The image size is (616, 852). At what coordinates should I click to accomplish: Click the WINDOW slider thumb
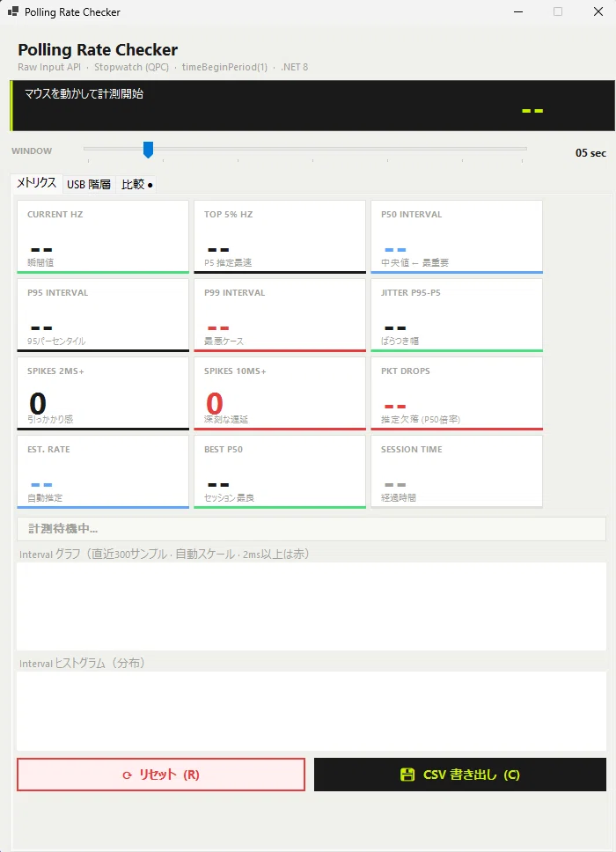pyautogui.click(x=148, y=150)
